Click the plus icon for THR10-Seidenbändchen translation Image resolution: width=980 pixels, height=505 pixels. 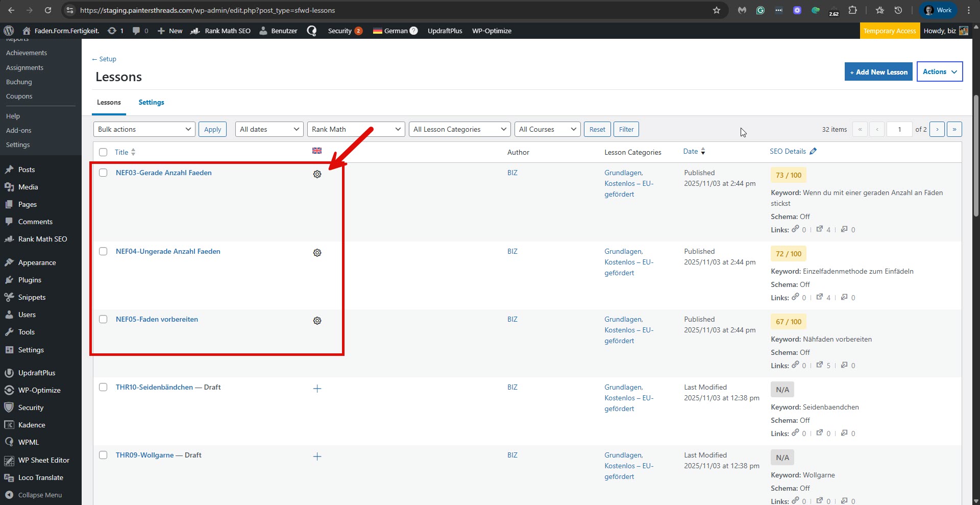click(x=317, y=389)
